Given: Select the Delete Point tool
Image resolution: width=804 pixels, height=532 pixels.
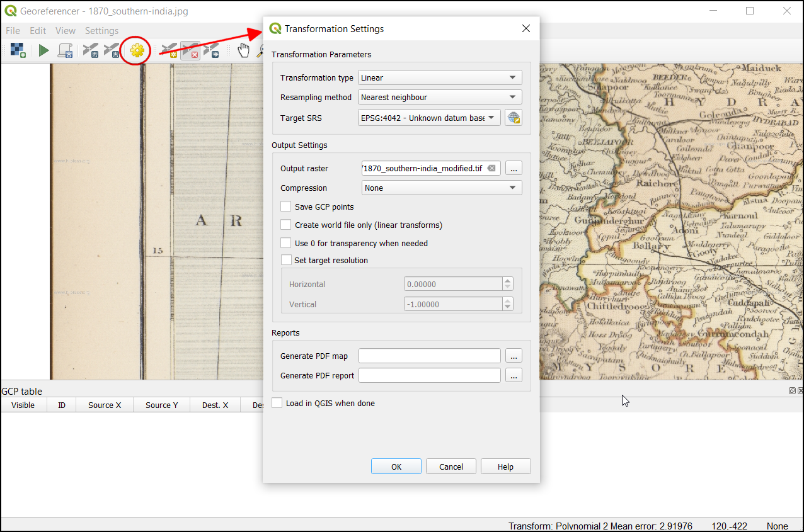Looking at the screenshot, I should pyautogui.click(x=190, y=50).
